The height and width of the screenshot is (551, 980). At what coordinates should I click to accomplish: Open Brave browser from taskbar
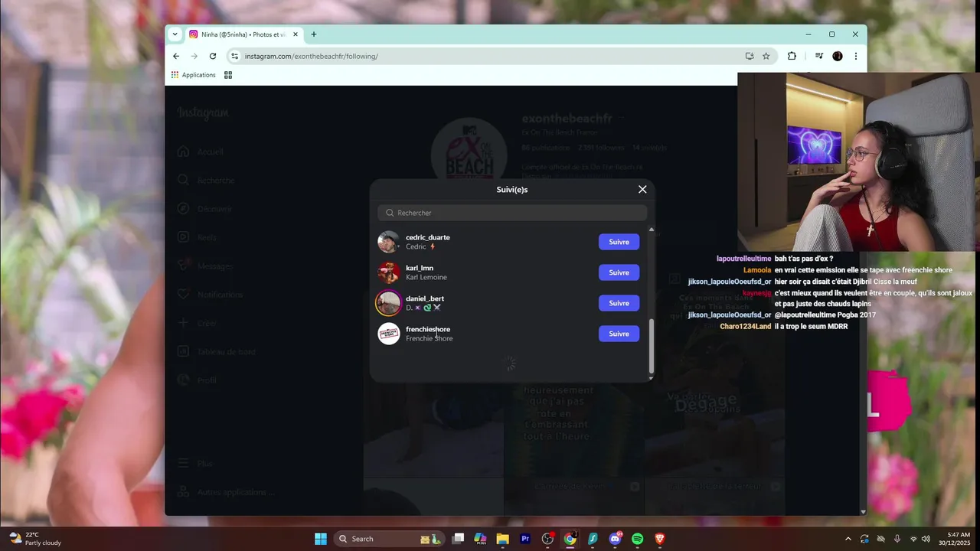[660, 539]
